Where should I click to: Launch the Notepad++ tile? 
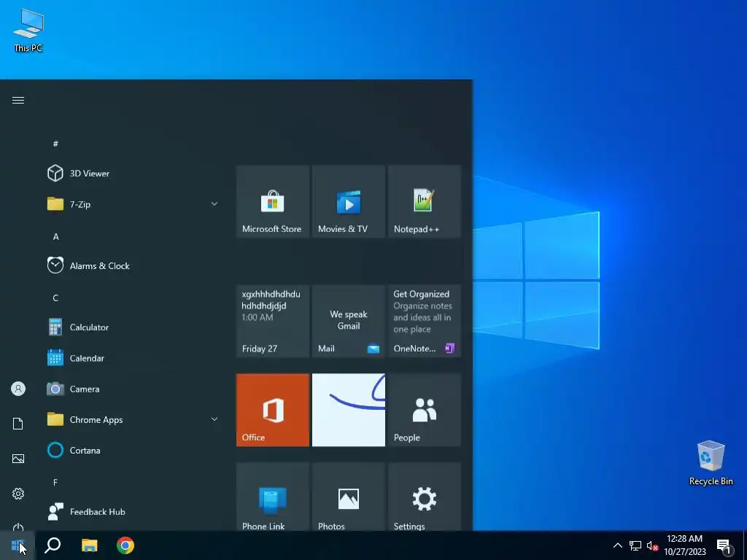(424, 201)
